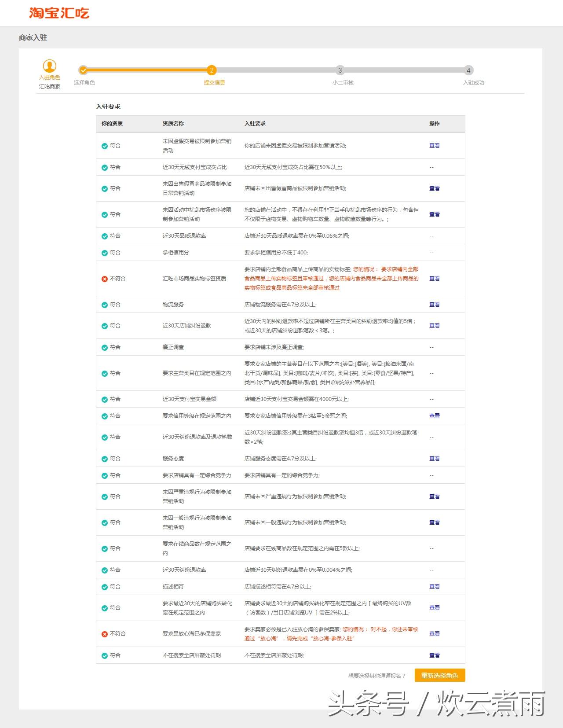Open 查看 link for 服务态度 row

click(434, 459)
